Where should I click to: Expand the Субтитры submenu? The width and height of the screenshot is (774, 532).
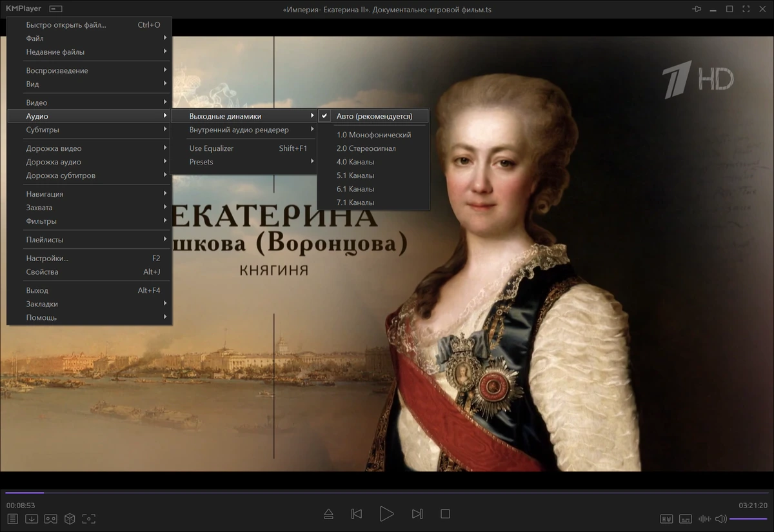tap(89, 130)
